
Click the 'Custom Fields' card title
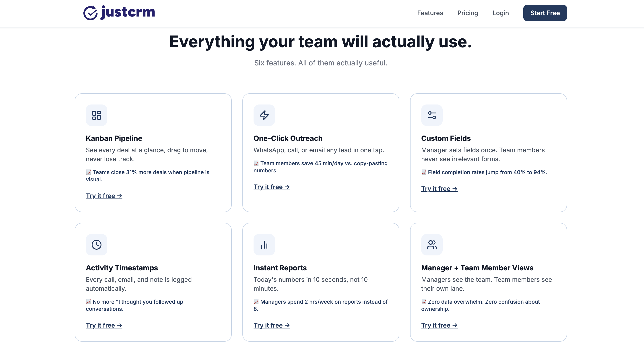pyautogui.click(x=446, y=138)
